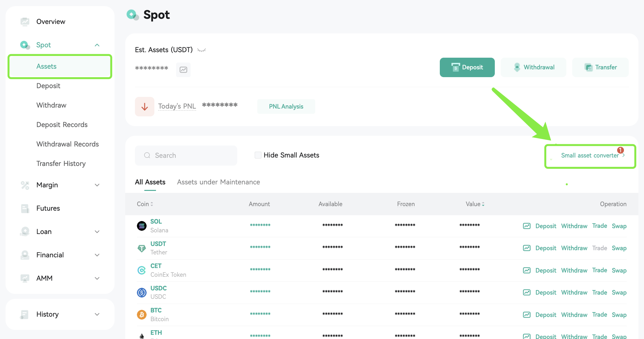This screenshot has height=339, width=644.
Task: Click the USDT Tether coin icon
Action: 142,248
